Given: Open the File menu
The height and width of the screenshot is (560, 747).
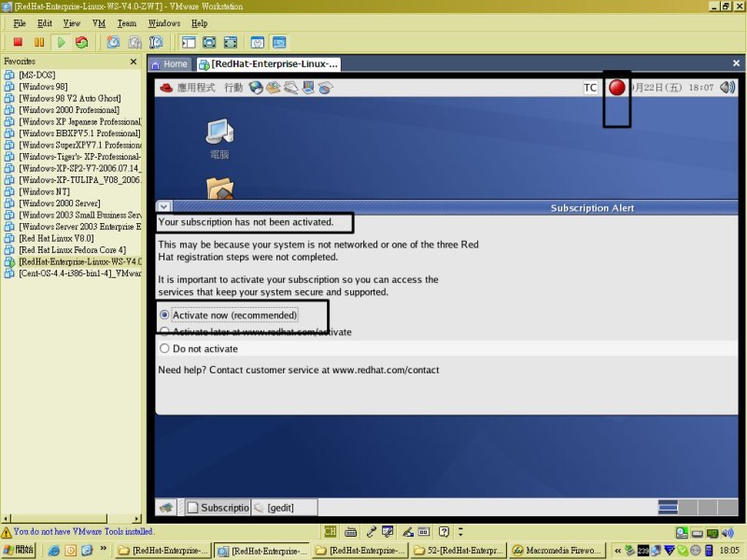Looking at the screenshot, I should click(20, 23).
